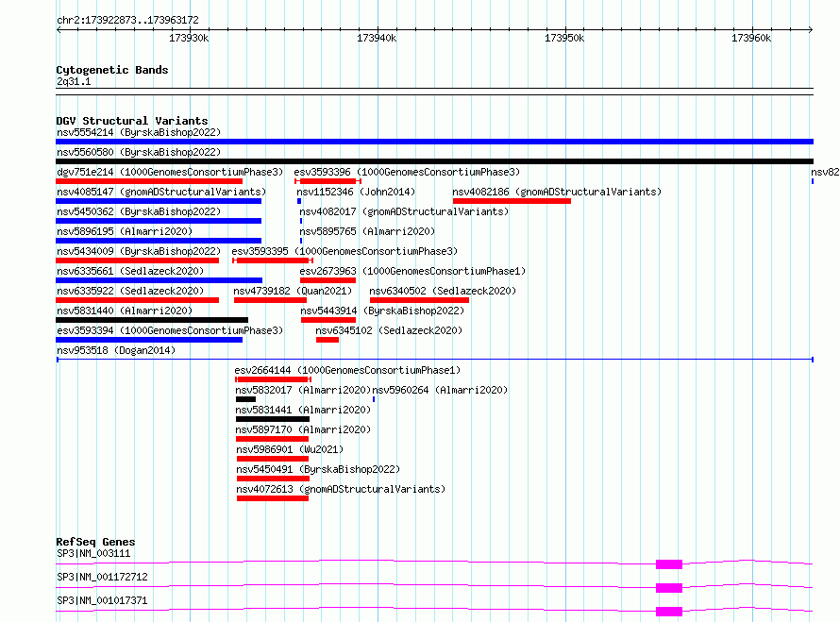The width and height of the screenshot is (840, 622).
Task: Click the nsv5831440 (Almarri2020) label
Action: coord(125,311)
